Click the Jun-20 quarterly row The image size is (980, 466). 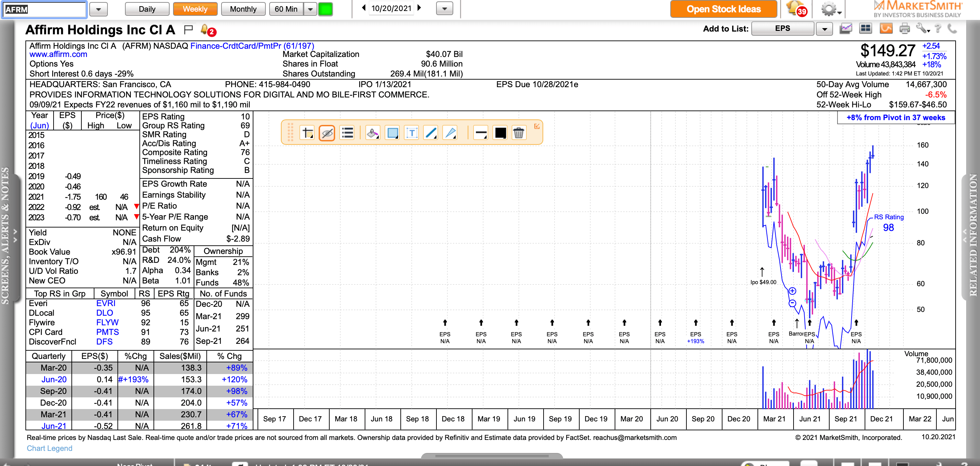point(139,379)
